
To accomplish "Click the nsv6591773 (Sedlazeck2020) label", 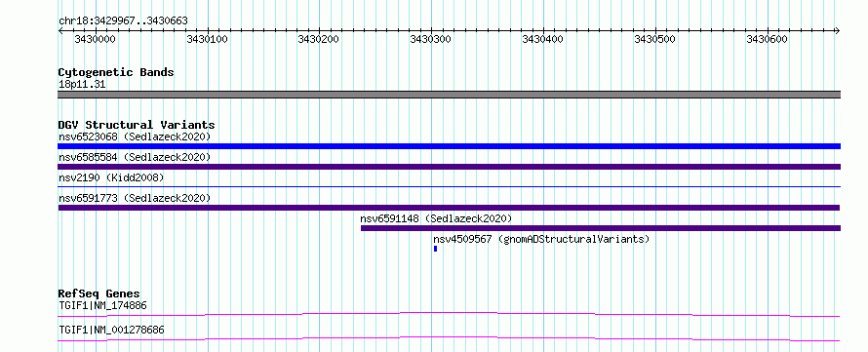I will 135,198.
